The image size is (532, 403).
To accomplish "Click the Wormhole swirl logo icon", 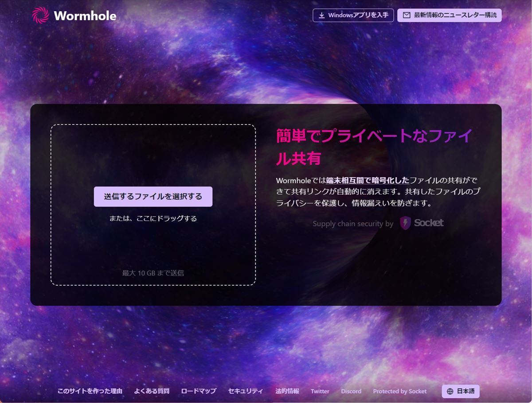I will tap(40, 15).
